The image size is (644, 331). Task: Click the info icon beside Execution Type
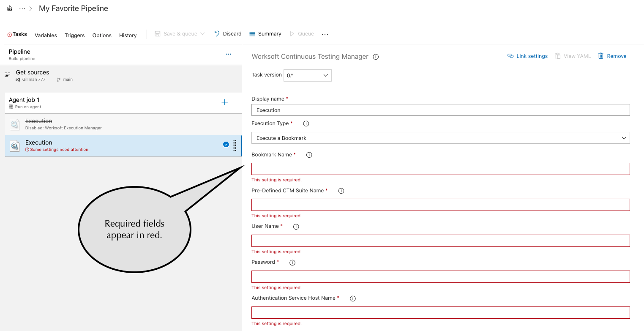click(x=306, y=123)
